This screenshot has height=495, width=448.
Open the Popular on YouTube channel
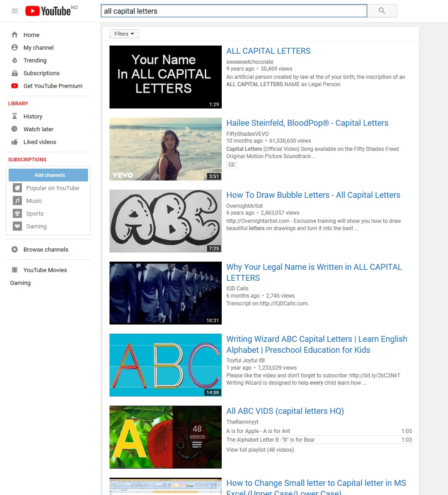52,188
